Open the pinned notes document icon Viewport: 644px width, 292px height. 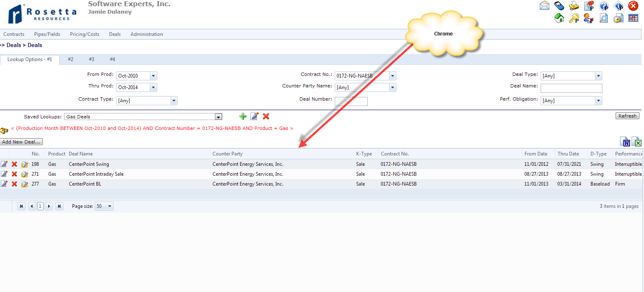589,6
